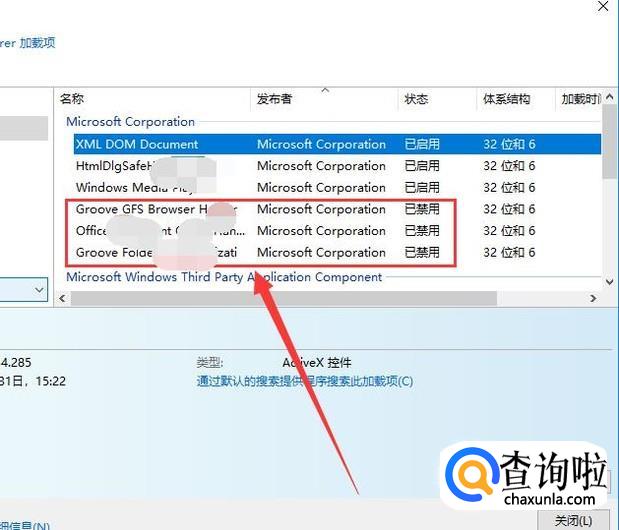Select the HtmlDlgSafeHelper add-on row
This screenshot has height=530, width=619.
click(338, 166)
